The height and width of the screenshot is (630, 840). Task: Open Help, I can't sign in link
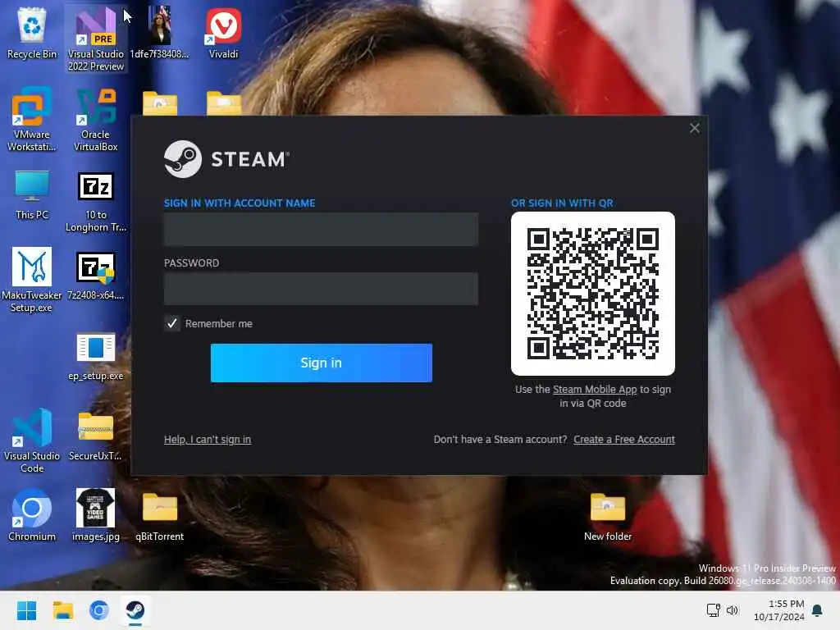pyautogui.click(x=208, y=440)
